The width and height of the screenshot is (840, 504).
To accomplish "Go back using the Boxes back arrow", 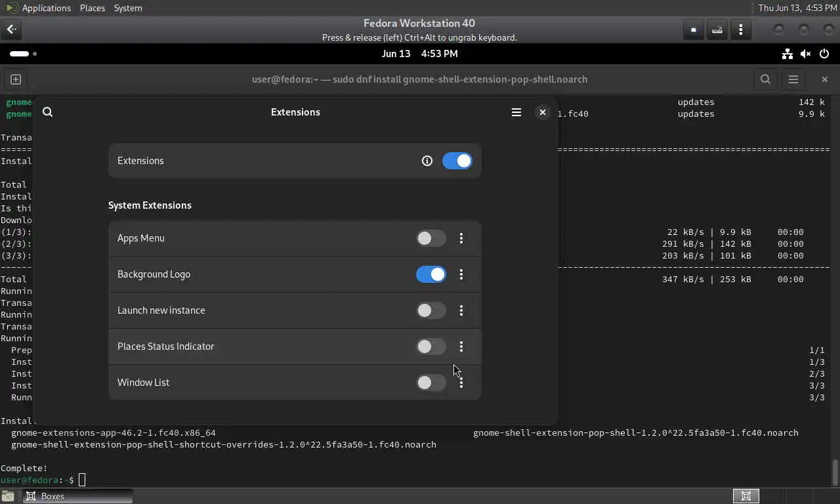I will tap(11, 30).
